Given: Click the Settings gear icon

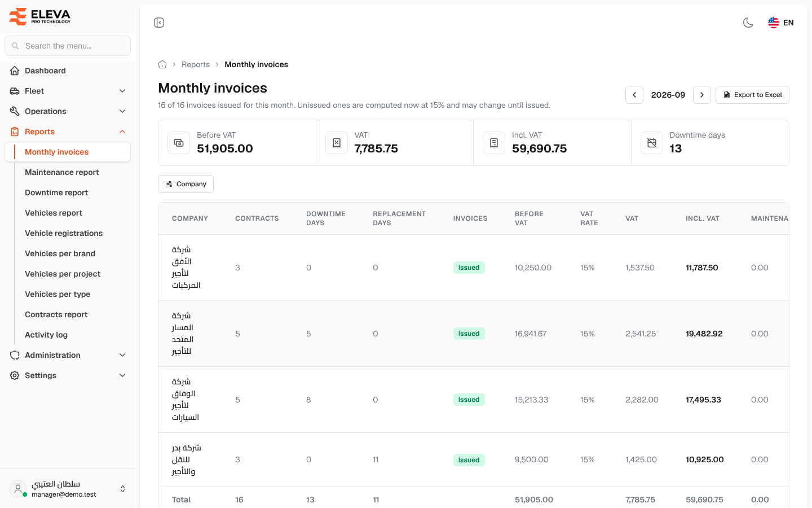Looking at the screenshot, I should pyautogui.click(x=15, y=375).
